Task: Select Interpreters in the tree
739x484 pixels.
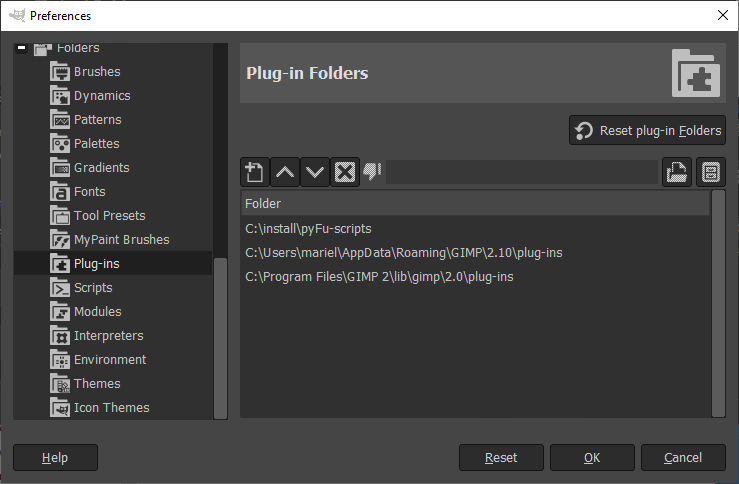Action: click(x=109, y=336)
